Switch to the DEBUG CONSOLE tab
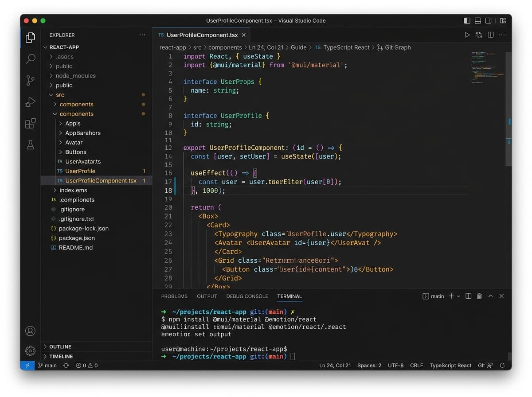The width and height of the screenshot is (532, 397). [247, 296]
